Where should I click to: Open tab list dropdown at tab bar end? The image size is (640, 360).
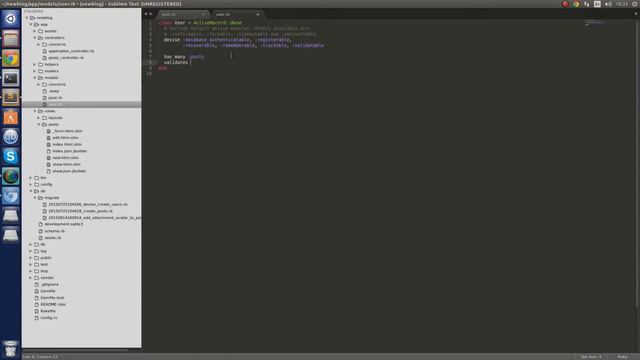tap(636, 14)
